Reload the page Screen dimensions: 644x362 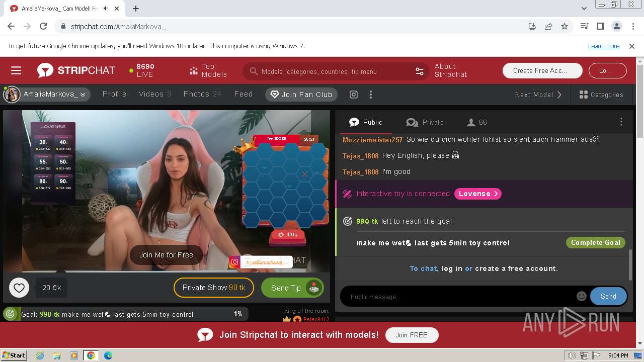[x=43, y=26]
